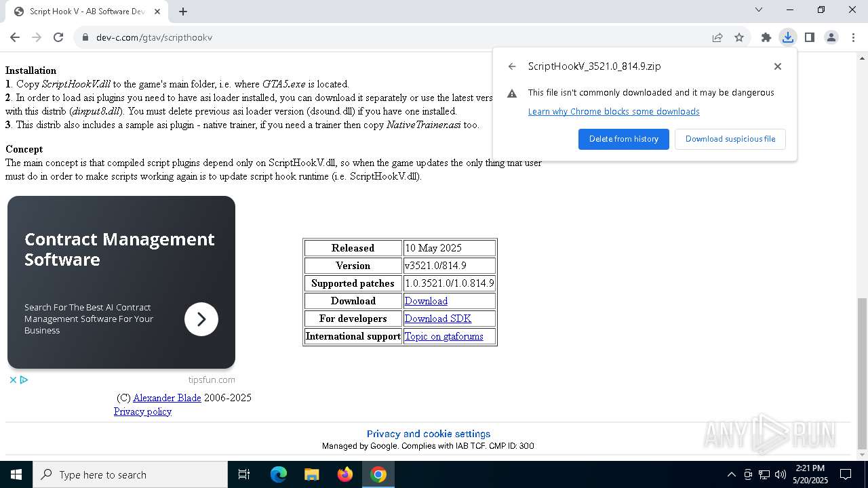Viewport: 868px width, 488px height.
Task: Reload the current page
Action: (x=58, y=37)
